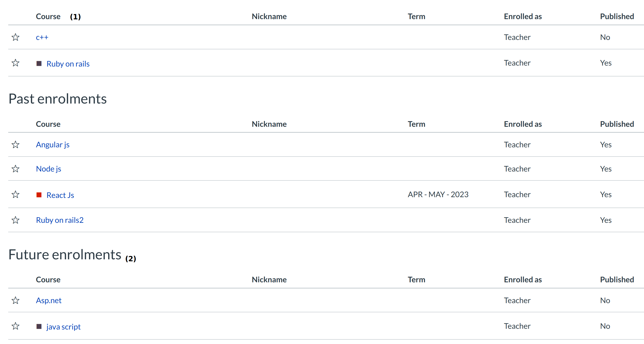Viewport: 644px width, 344px height.
Task: Click red color square beside React Js
Action: [x=39, y=195]
